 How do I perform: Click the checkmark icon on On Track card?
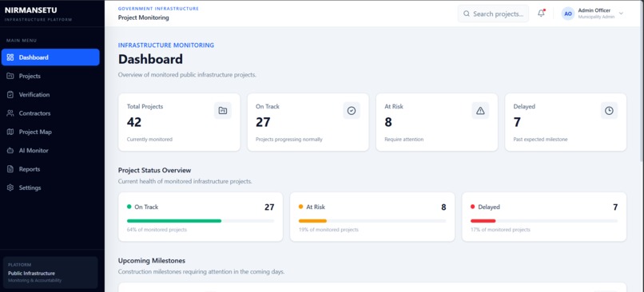pos(352,111)
